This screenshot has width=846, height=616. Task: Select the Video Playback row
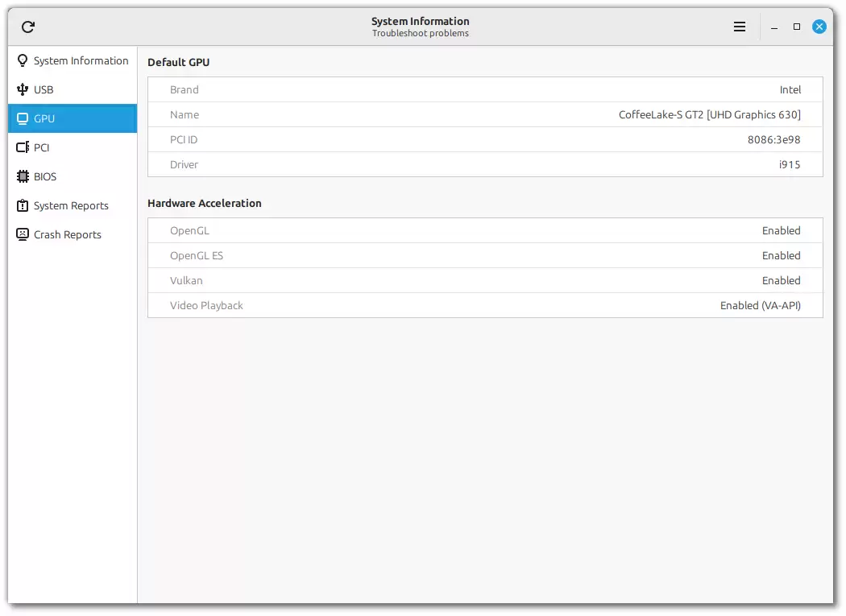485,305
